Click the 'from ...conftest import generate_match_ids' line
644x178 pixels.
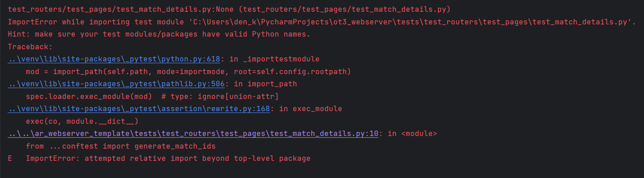click(x=121, y=146)
